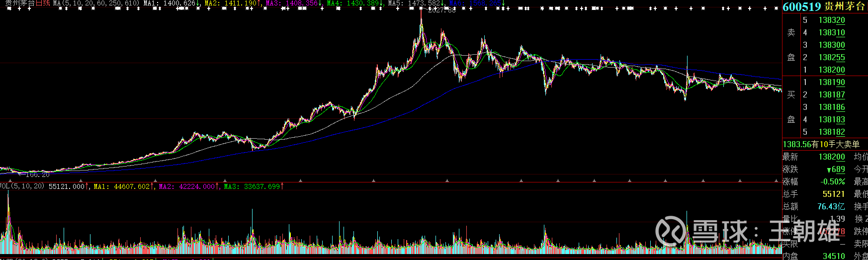Click the 总手 value 55121
The height and width of the screenshot is (260, 868).
pos(834,194)
